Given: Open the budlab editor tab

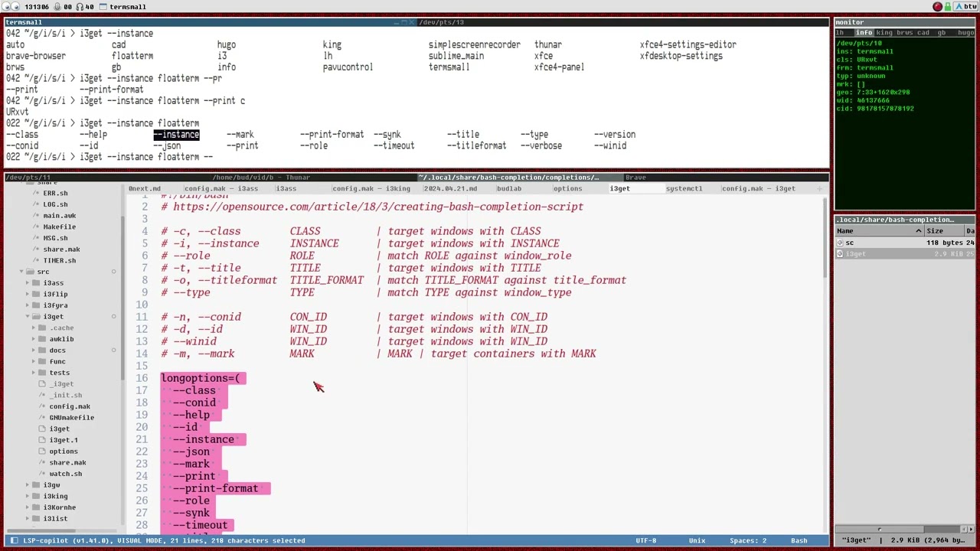Looking at the screenshot, I should point(509,188).
